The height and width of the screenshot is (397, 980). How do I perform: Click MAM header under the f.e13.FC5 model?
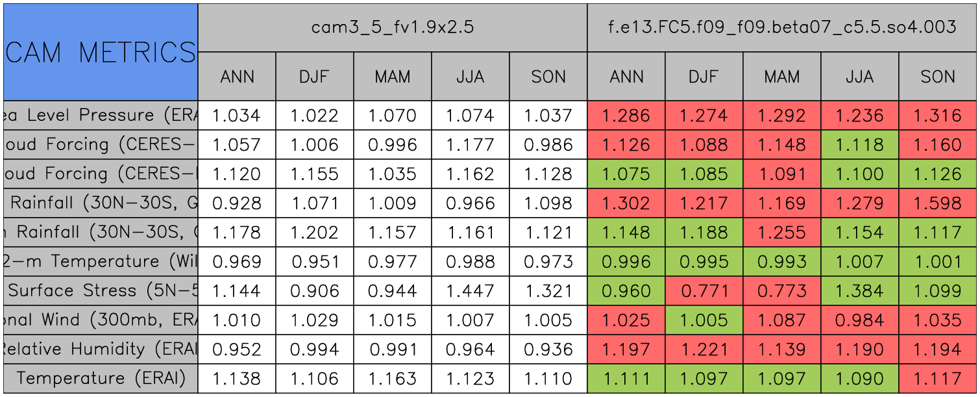coord(781,77)
